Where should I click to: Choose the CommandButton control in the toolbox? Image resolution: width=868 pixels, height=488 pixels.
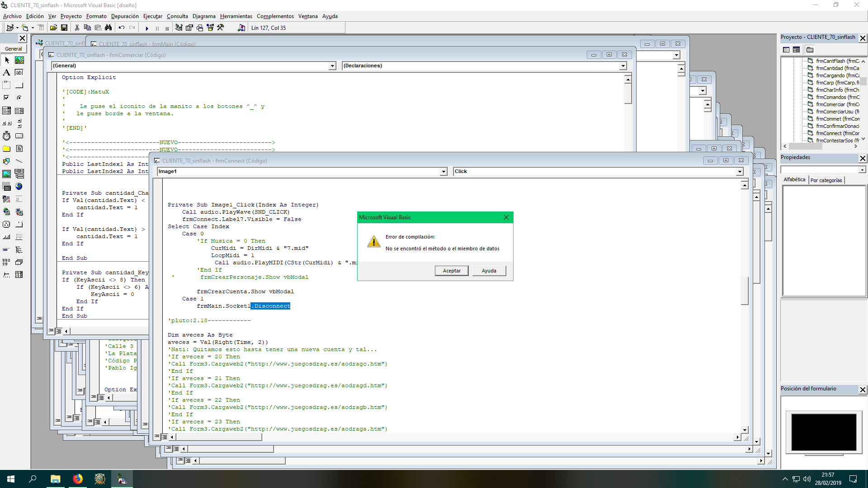point(19,85)
